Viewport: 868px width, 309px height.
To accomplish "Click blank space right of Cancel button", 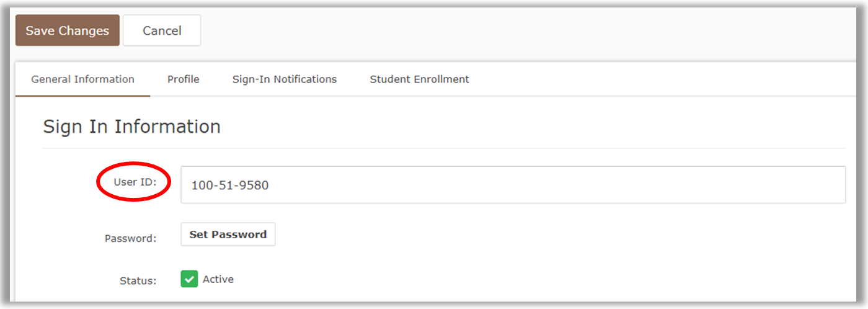I will point(496,31).
